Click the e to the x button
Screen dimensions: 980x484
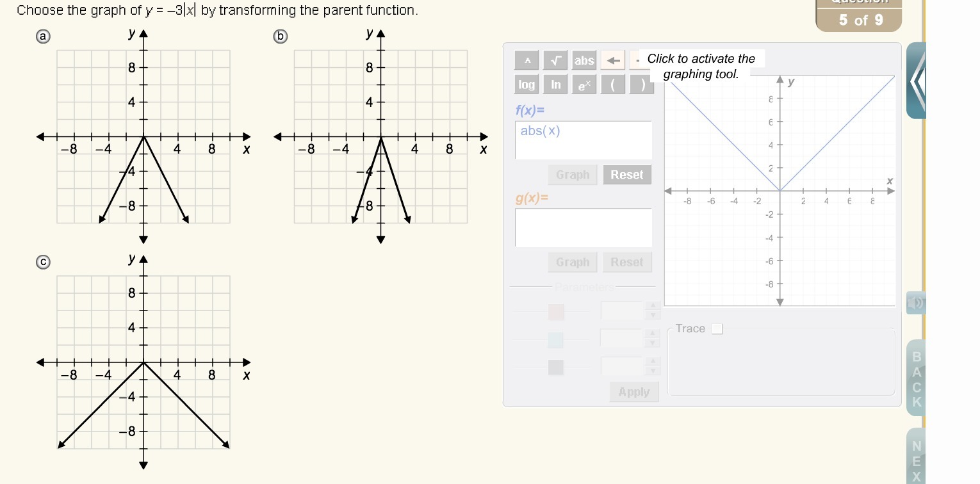[584, 85]
